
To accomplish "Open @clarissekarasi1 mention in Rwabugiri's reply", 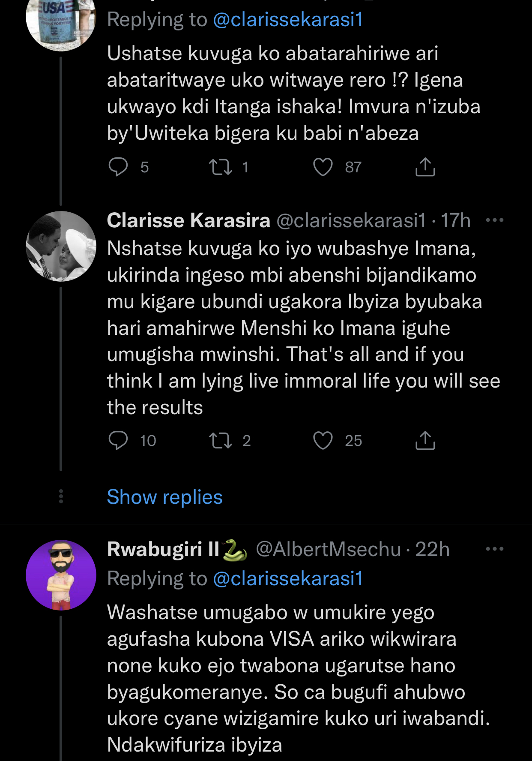I will click(288, 578).
